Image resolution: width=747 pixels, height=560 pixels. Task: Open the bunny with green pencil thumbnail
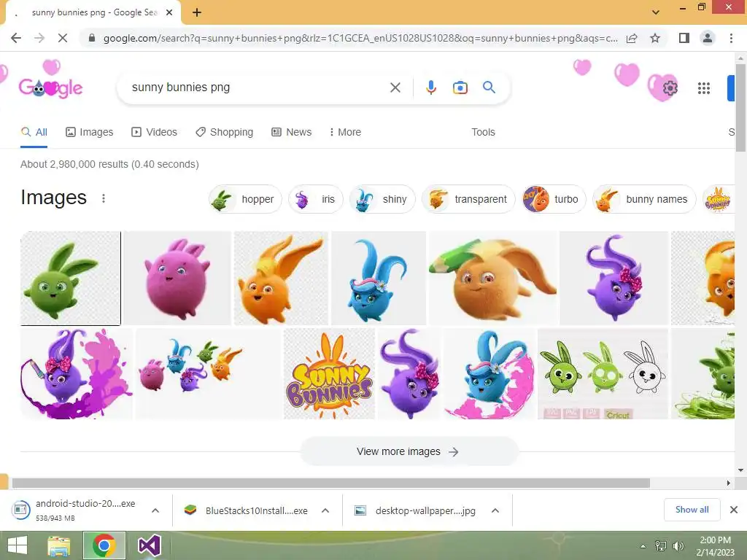[493, 278]
